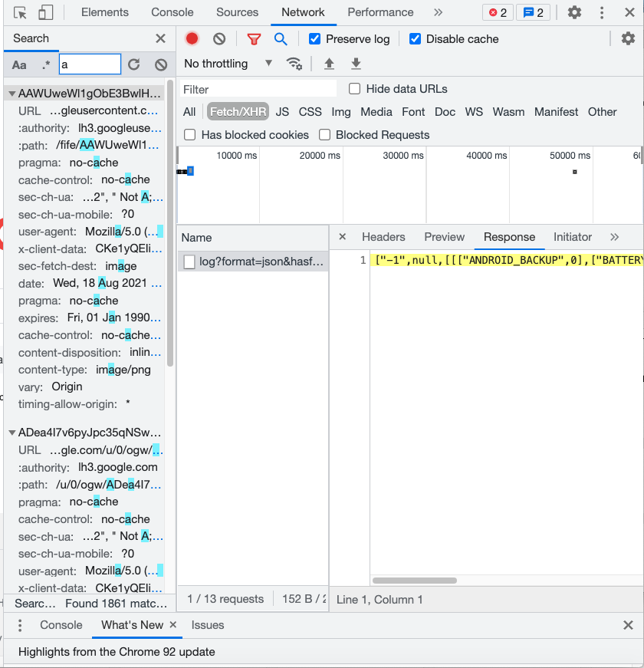Switch to the Issues drawer tab
The width and height of the screenshot is (644, 668).
(x=208, y=625)
